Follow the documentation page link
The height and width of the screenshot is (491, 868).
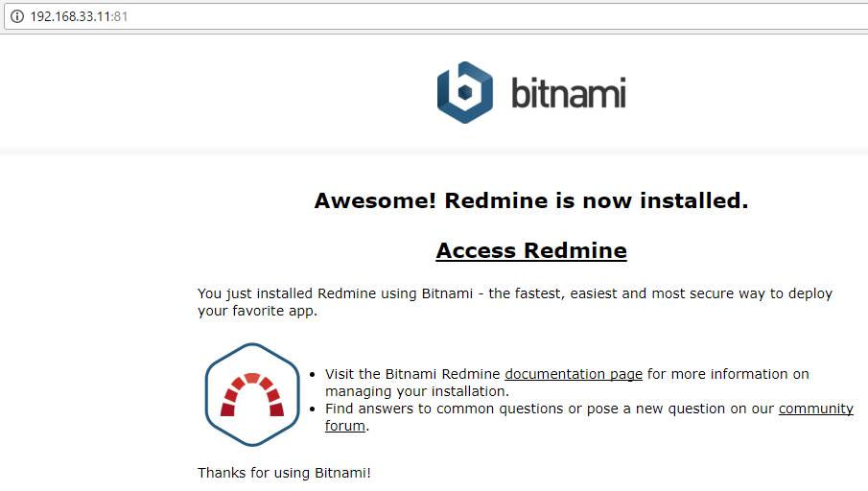574,374
